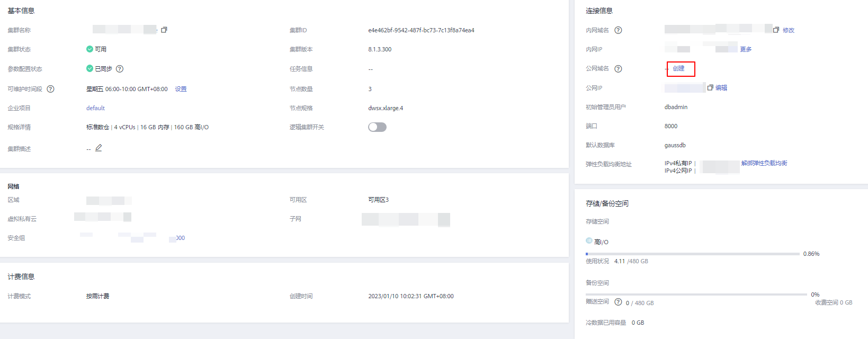Toggle the 逻辑集群开关 switch
Image resolution: width=868 pixels, height=339 pixels.
(x=378, y=127)
